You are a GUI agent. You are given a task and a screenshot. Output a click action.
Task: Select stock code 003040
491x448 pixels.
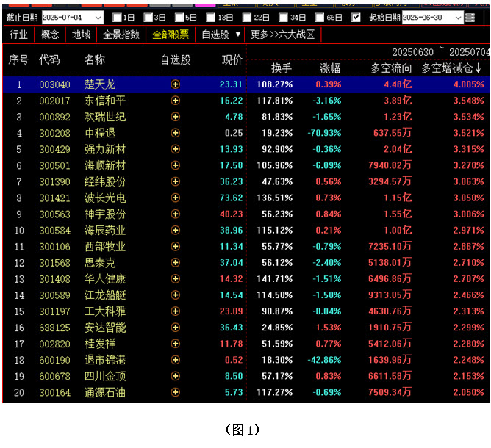click(x=55, y=84)
